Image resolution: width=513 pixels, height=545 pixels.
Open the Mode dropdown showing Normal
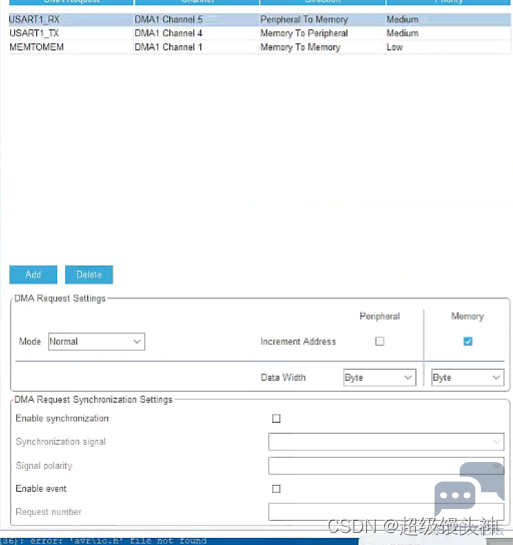(96, 342)
